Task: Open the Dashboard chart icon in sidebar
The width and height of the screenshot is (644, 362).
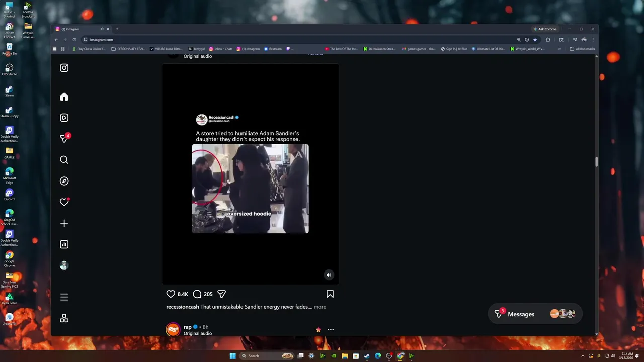Action: pos(64,244)
